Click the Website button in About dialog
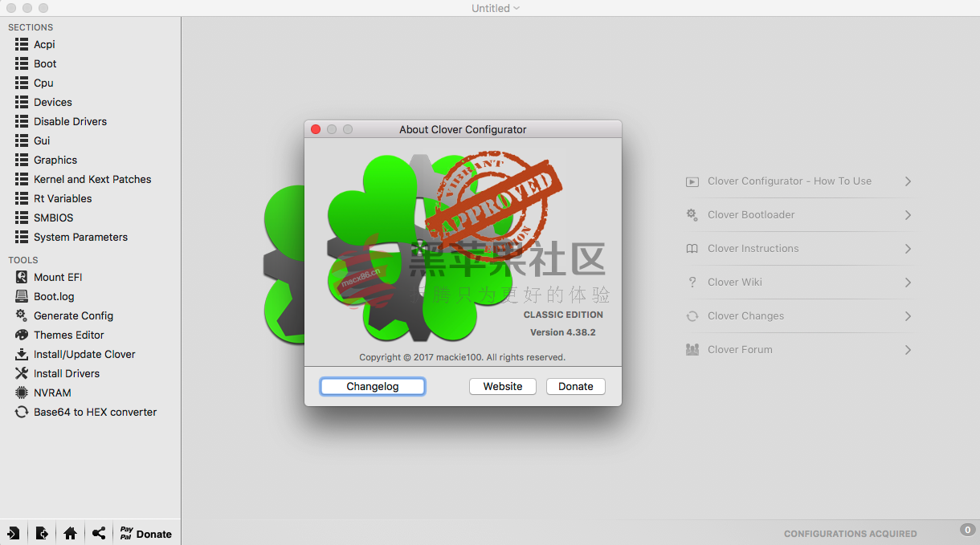This screenshot has height=545, width=980. tap(503, 386)
